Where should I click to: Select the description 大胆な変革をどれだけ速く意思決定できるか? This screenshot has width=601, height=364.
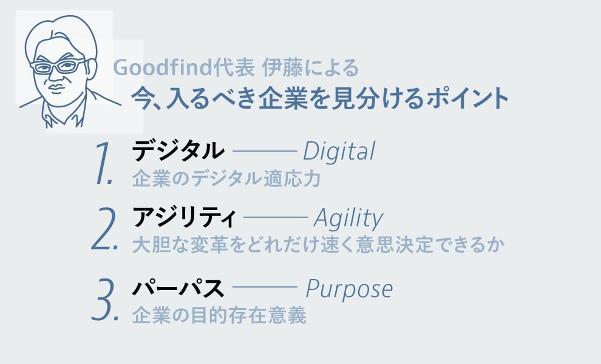pos(318,245)
